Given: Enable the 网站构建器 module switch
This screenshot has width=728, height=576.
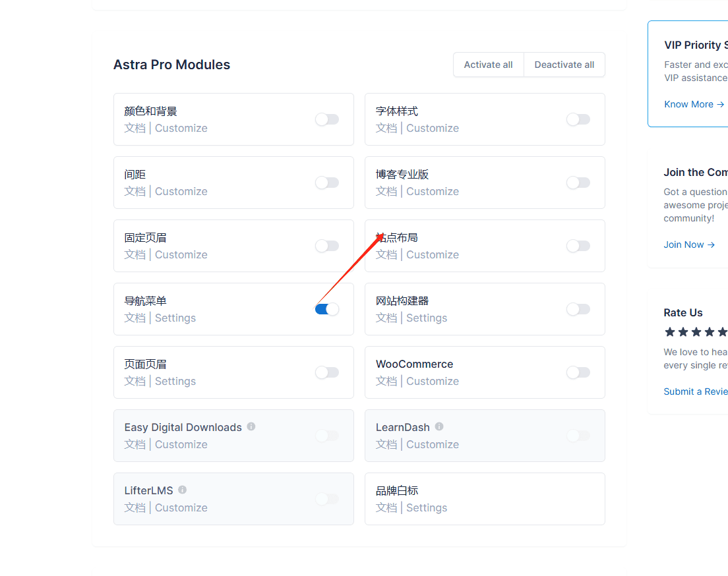Looking at the screenshot, I should pyautogui.click(x=578, y=309).
